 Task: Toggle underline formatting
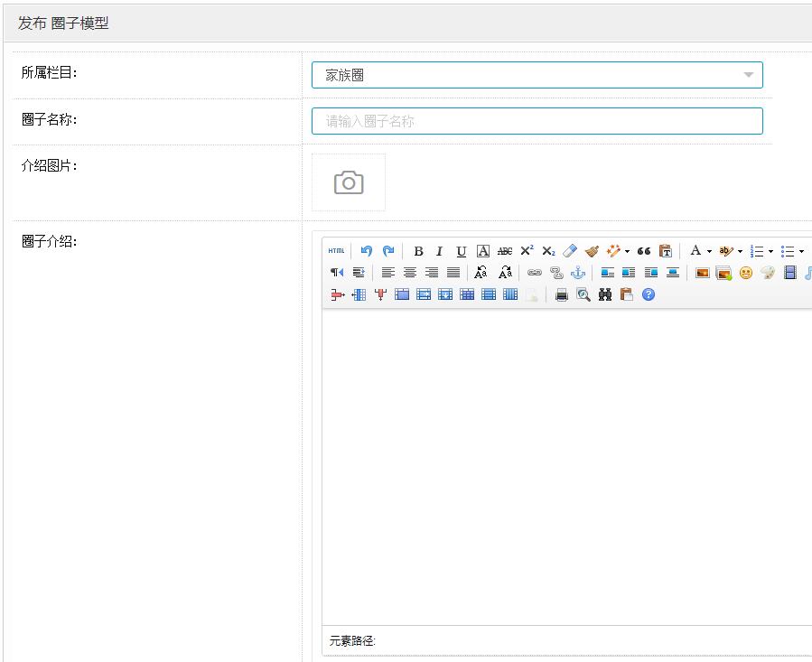click(462, 251)
